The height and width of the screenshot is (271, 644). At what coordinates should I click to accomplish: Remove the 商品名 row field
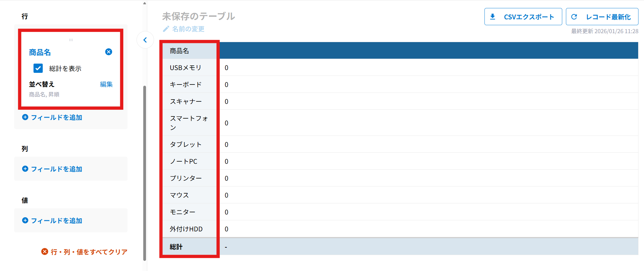pyautogui.click(x=109, y=52)
